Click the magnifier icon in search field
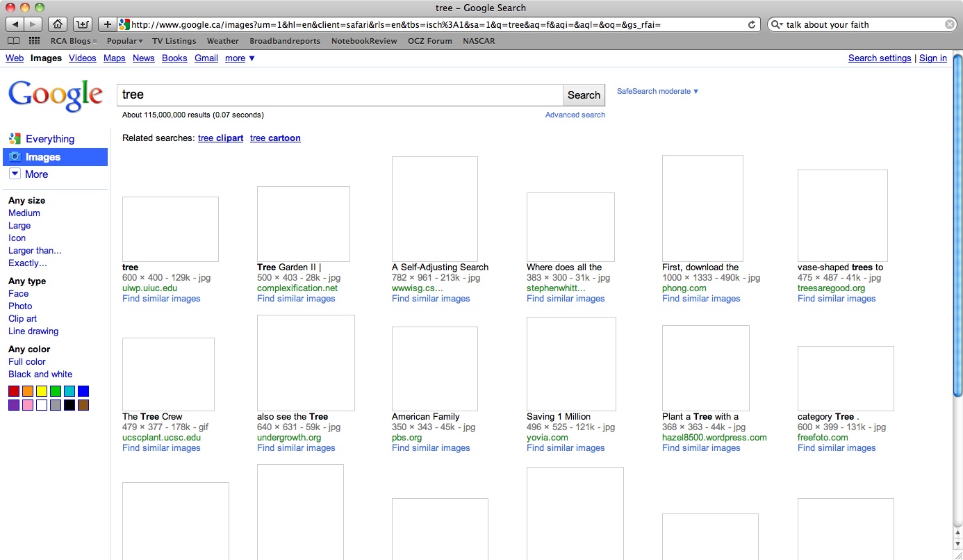Screen dimensions: 963x560 click(x=776, y=24)
